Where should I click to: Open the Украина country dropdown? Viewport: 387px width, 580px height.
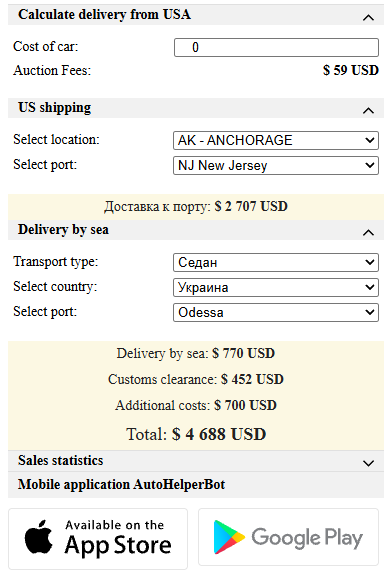click(276, 287)
